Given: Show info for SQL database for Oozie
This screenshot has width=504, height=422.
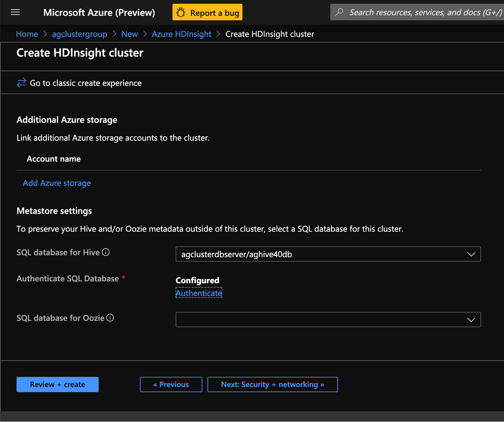Looking at the screenshot, I should 110,318.
